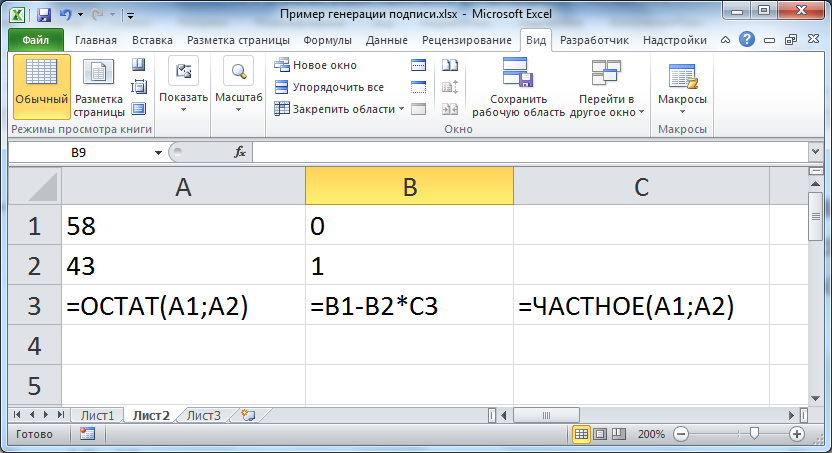Go to previous sheet navigation arrow
Viewport: 832px width, 453px height.
click(x=32, y=415)
